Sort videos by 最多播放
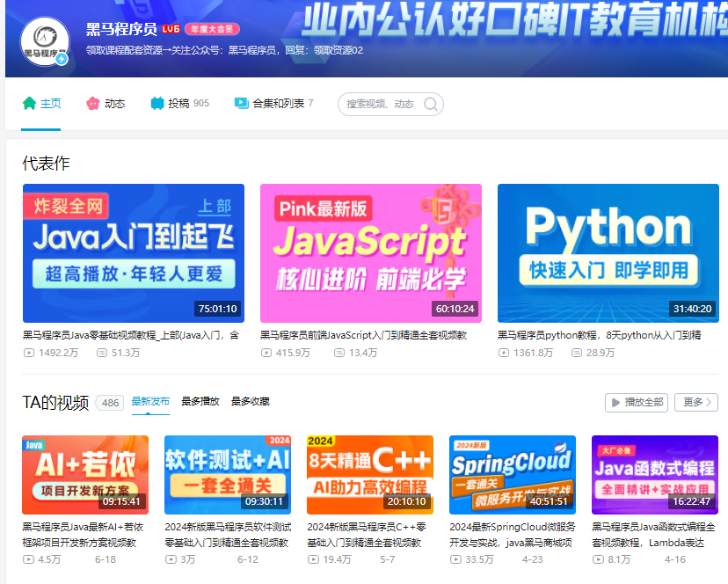This screenshot has width=728, height=584. pyautogui.click(x=200, y=401)
